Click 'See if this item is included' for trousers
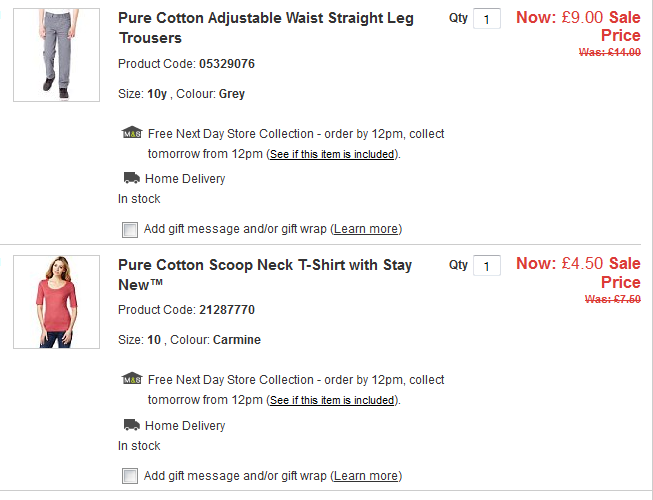653x500 pixels. [333, 155]
